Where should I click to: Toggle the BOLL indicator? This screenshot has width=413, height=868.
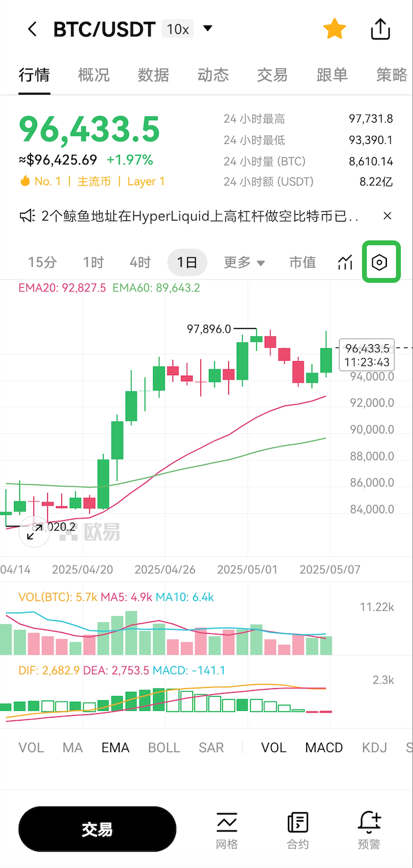tap(164, 747)
